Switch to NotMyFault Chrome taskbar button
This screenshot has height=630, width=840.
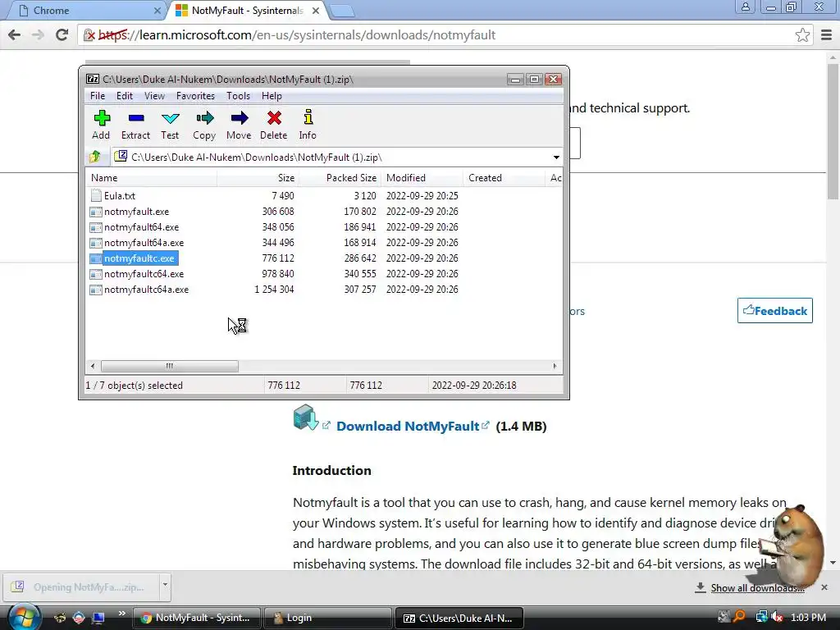[x=197, y=618]
